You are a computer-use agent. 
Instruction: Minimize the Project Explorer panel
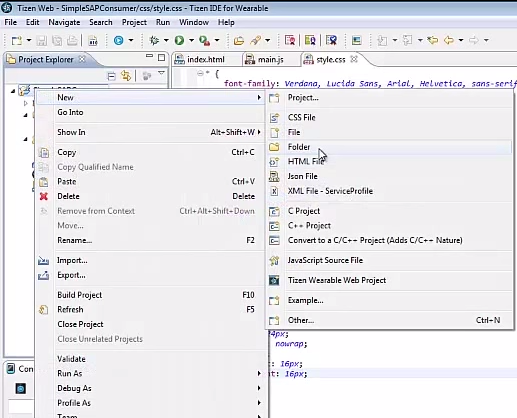coord(149,56)
